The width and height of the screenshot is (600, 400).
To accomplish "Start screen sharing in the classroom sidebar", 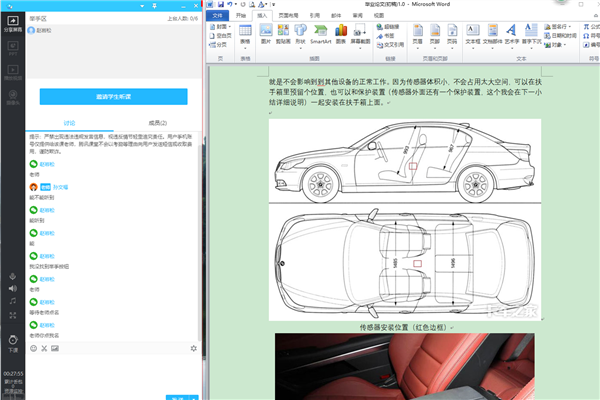I will click(13, 24).
